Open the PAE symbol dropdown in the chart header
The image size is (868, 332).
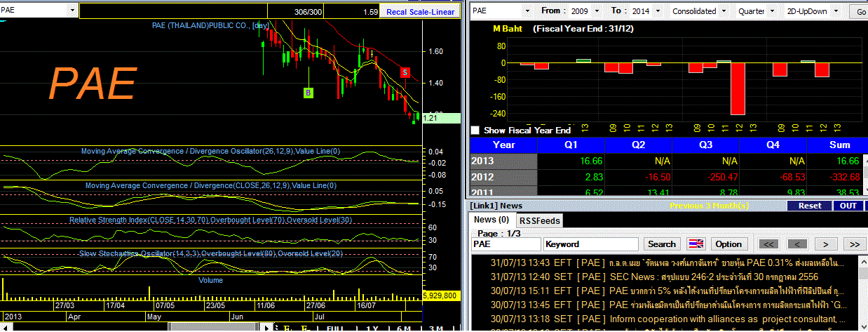tap(73, 11)
